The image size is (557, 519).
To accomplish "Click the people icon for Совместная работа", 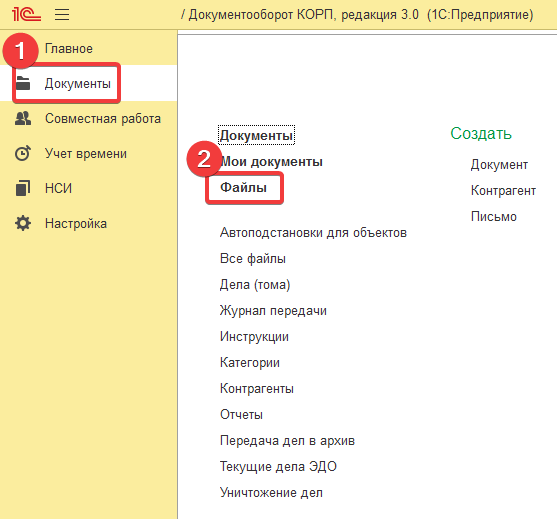I will (x=23, y=118).
